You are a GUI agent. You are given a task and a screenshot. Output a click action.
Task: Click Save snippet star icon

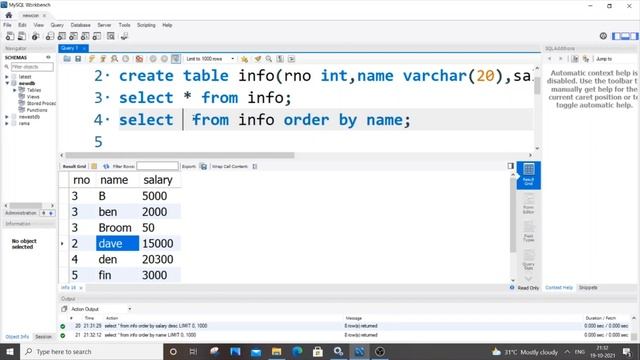244,59
